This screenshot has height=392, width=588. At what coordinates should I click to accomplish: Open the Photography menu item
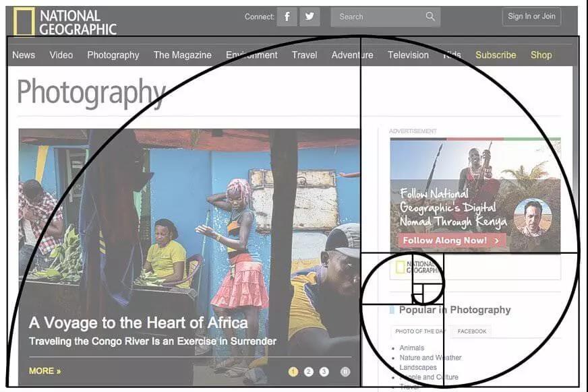113,55
